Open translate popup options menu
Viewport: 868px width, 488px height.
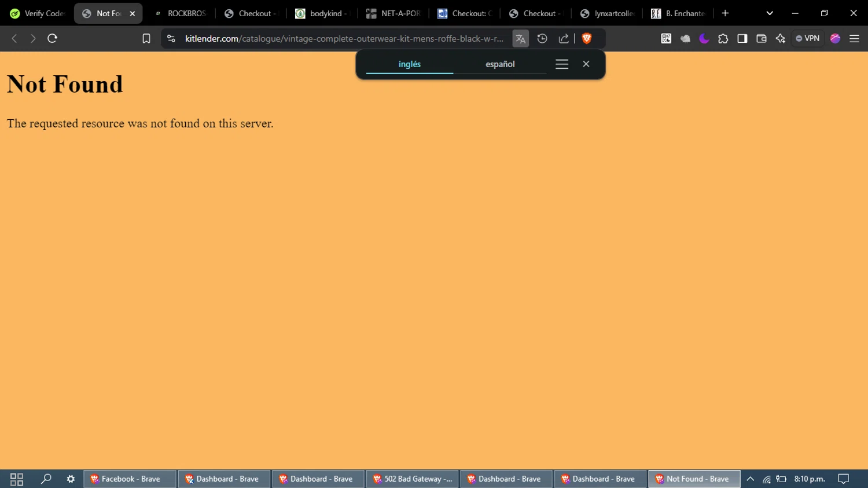click(x=562, y=64)
